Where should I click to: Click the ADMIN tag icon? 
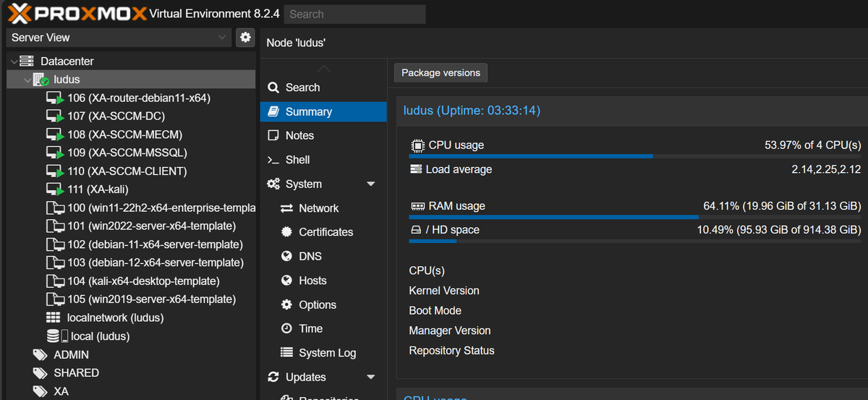point(40,355)
